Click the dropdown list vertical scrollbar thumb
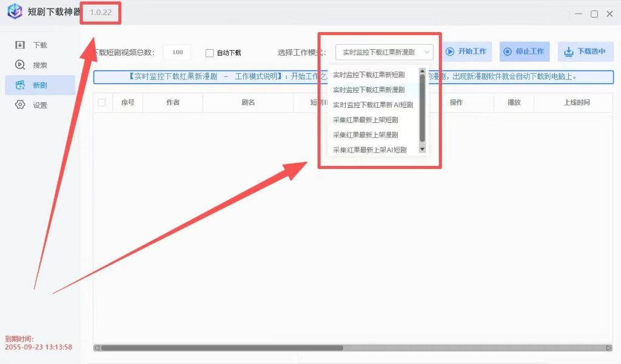The height and width of the screenshot is (364, 621). 422,108
